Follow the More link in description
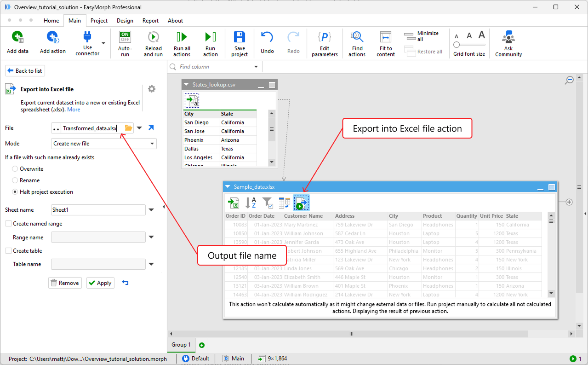The width and height of the screenshot is (588, 365). (74, 110)
